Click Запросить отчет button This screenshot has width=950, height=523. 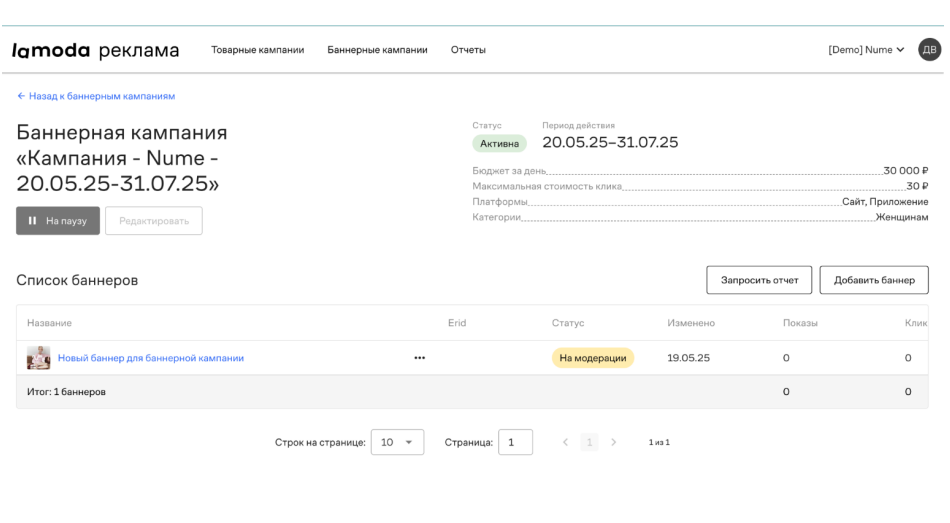click(x=759, y=280)
